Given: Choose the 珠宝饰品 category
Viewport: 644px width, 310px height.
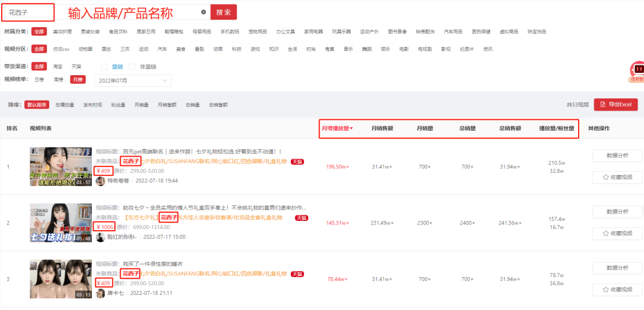Looking at the screenshot, I should click(x=537, y=32).
